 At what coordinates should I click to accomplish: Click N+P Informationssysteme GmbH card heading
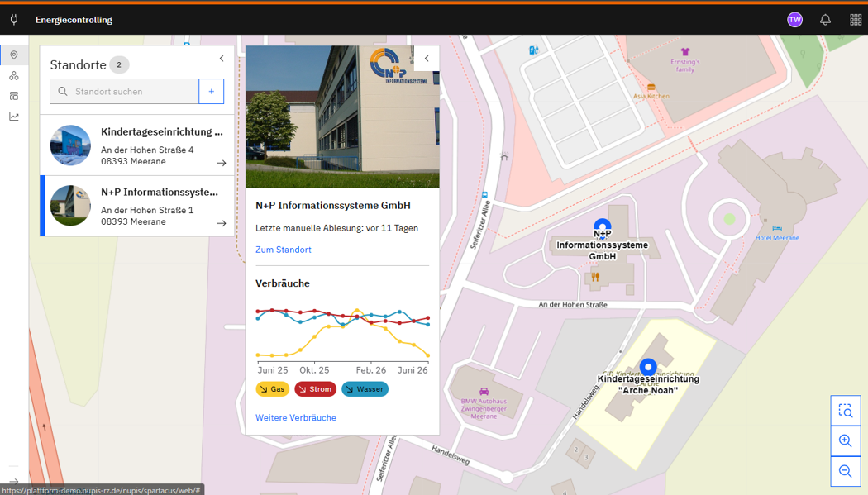coord(333,205)
